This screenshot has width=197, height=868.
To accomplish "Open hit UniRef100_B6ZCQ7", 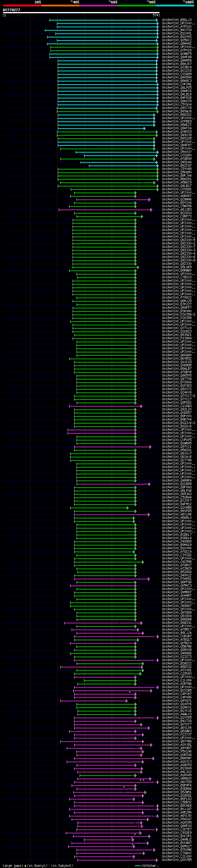I will [177, 165].
